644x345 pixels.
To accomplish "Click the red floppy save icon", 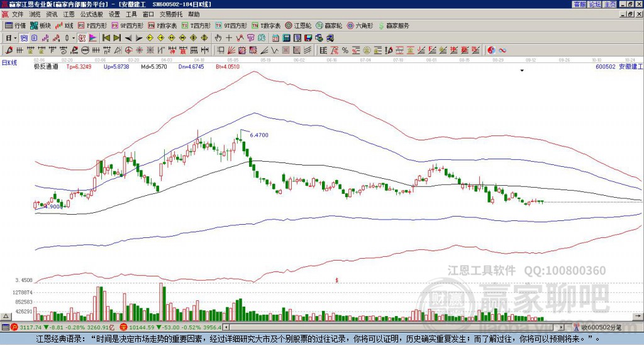I will [308, 38].
